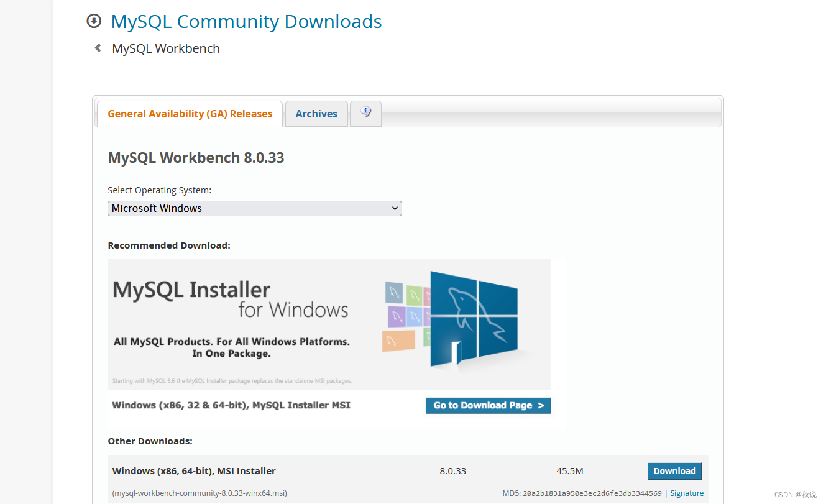Click the Go to Download Page button
Viewport: 826px width, 504px height.
489,405
